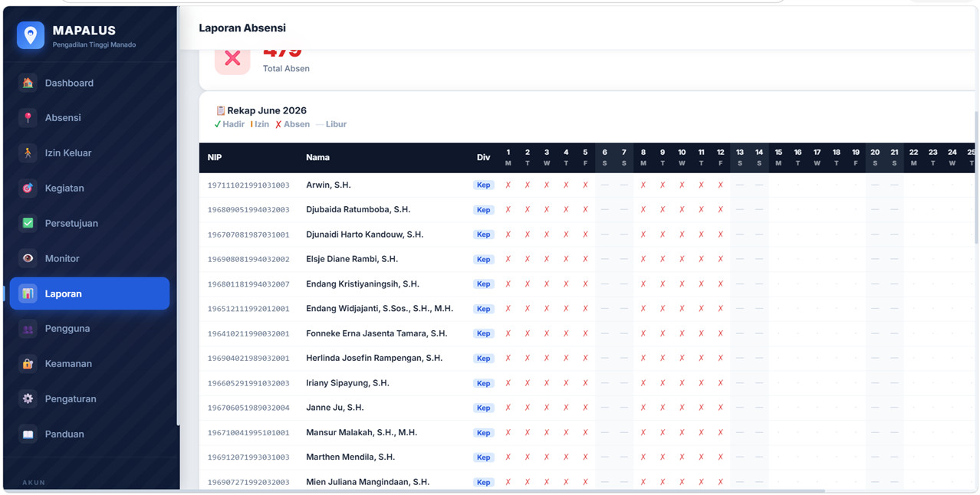Viewport: 980px width, 495px height.
Task: Click the Kegiatan target icon
Action: click(x=28, y=188)
